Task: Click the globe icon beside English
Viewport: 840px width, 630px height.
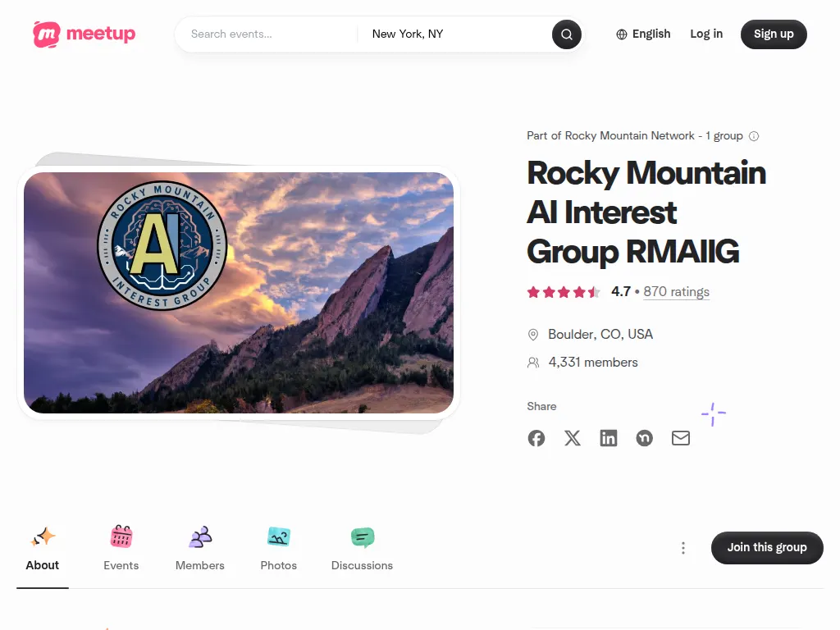Action: (x=622, y=34)
